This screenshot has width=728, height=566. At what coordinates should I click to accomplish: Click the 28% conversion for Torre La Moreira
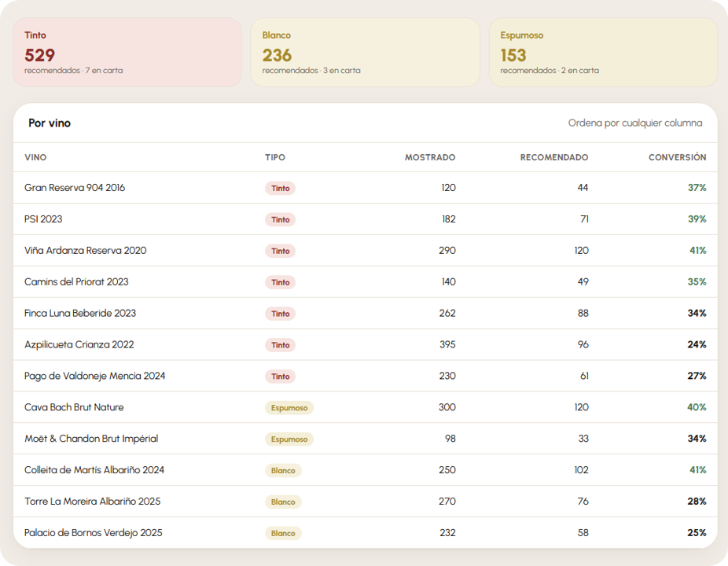click(x=697, y=502)
